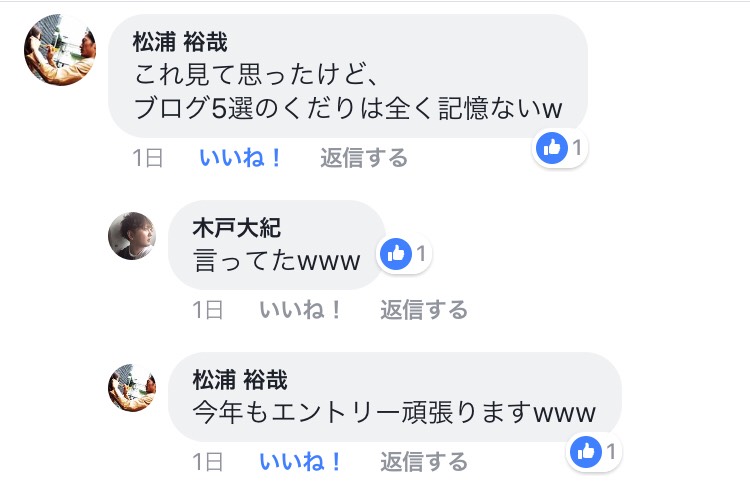750x490 pixels.
Task: Click 返信する under the ブログ5選 comment
Action: coord(364,158)
